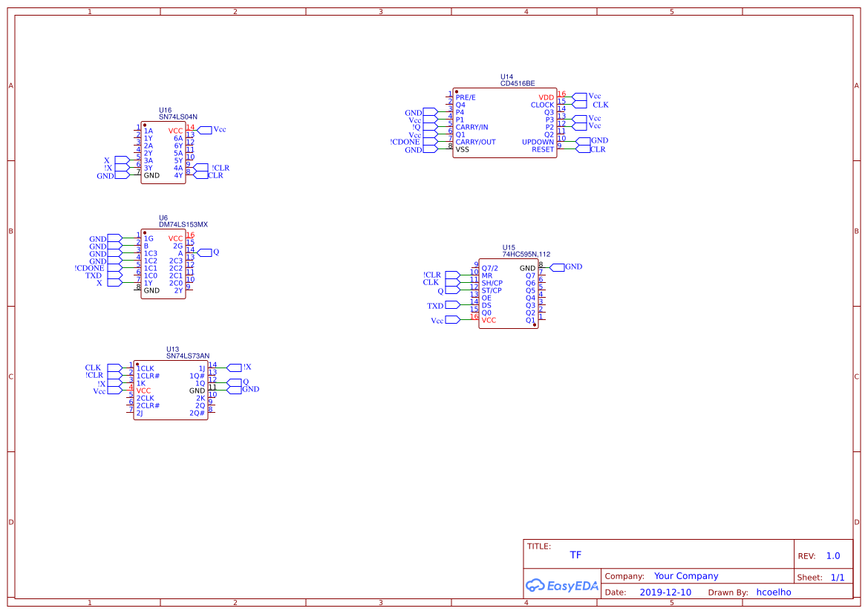Image resolution: width=868 pixels, height=614 pixels.
Task: Select the SN74LS04N inverter symbol U16
Action: pos(163,152)
